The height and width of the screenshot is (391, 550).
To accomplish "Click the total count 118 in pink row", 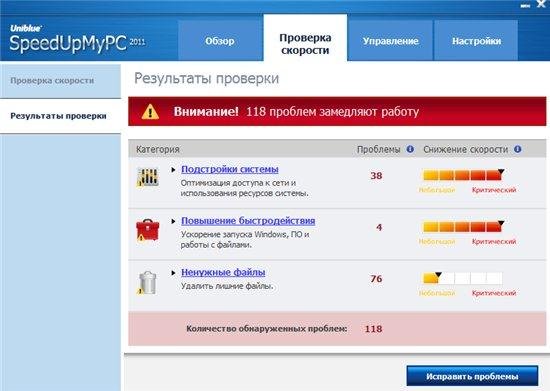I will point(373,329).
